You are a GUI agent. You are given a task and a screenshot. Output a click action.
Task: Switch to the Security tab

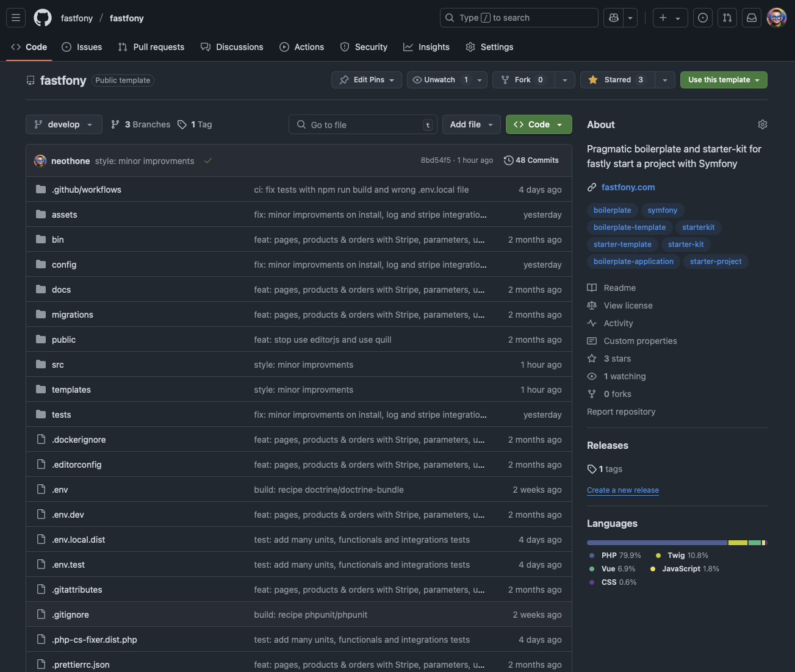pos(364,47)
